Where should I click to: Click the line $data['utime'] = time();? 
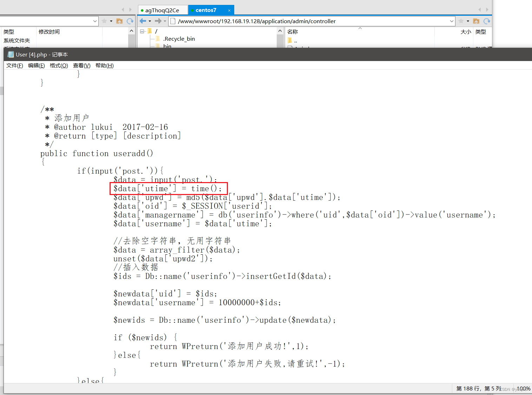click(x=168, y=189)
